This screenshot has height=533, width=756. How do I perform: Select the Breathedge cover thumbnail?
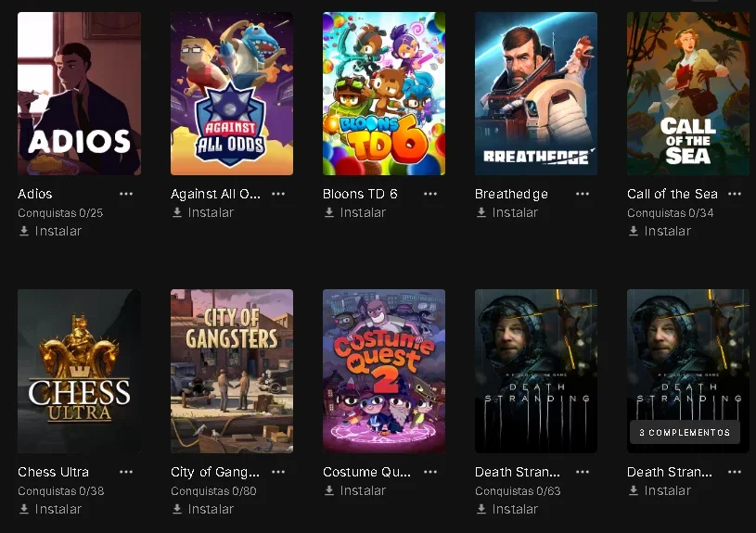click(x=536, y=94)
